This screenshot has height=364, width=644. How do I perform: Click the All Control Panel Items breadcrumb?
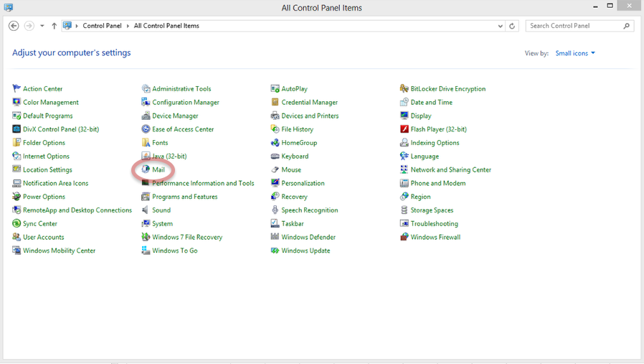pyautogui.click(x=166, y=26)
